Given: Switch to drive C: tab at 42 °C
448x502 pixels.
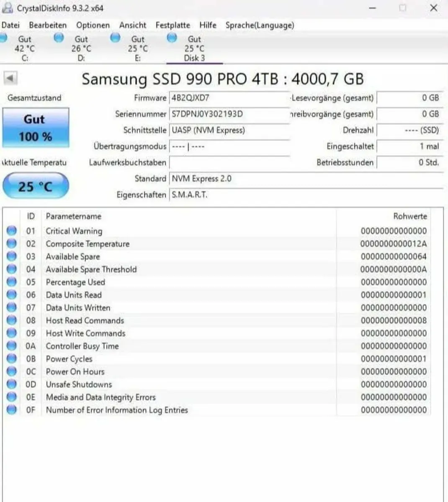Looking at the screenshot, I should click(x=24, y=48).
